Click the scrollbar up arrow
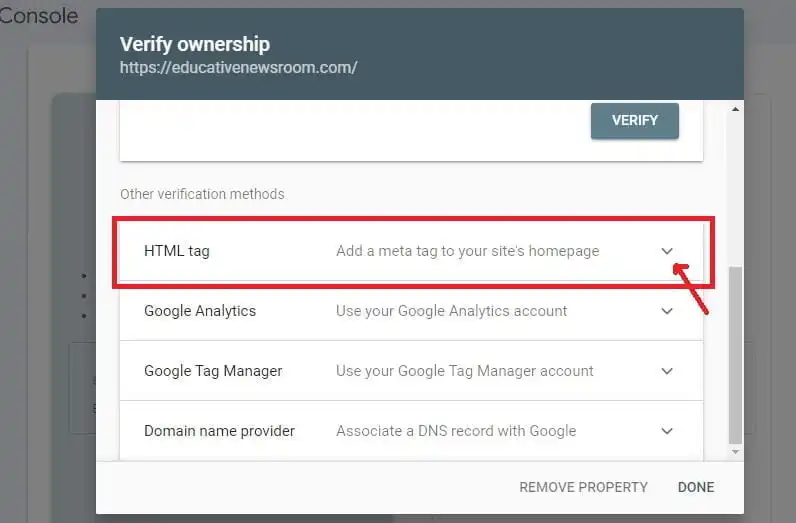796x523 pixels. click(x=736, y=108)
